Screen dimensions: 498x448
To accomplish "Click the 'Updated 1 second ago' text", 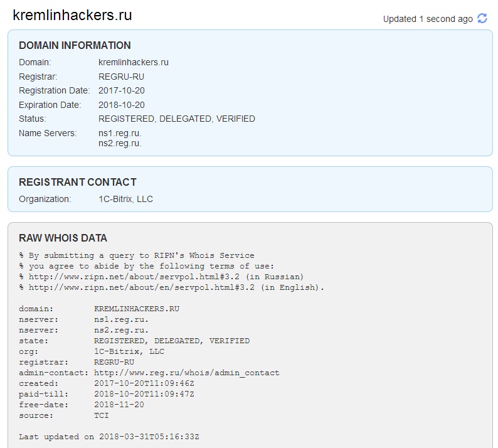I will pyautogui.click(x=428, y=19).
